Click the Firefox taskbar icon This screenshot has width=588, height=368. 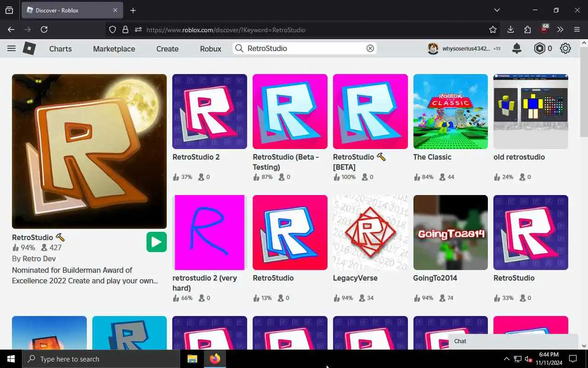pos(215,359)
